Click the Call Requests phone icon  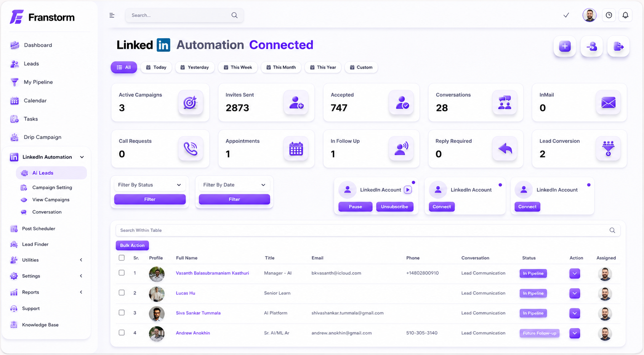[x=190, y=149]
